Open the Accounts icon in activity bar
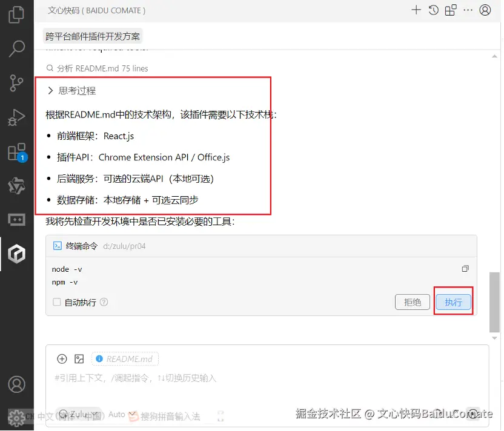 click(16, 384)
